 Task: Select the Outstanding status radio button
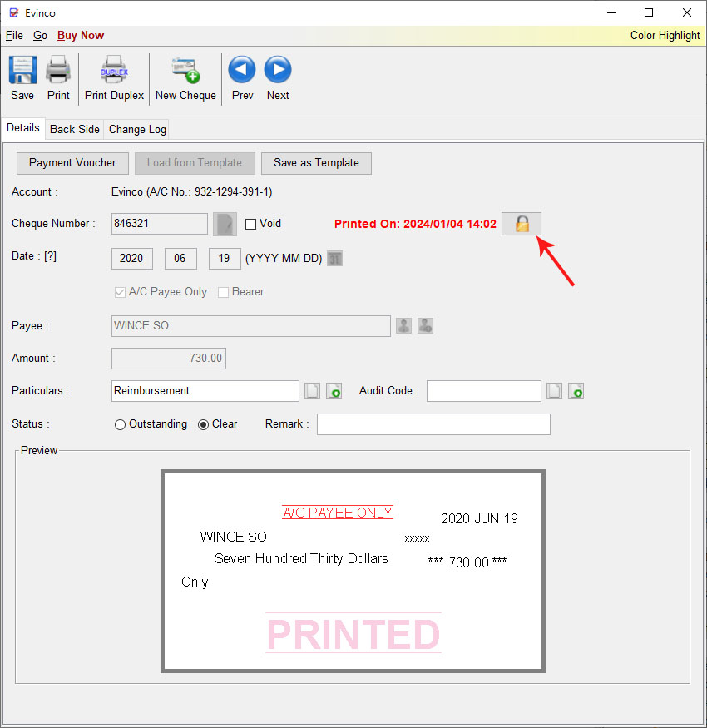[x=120, y=424]
